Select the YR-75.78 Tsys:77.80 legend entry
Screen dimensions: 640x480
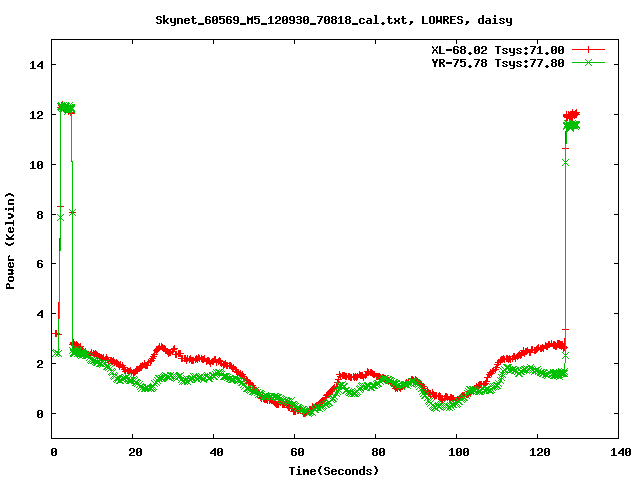(x=498, y=63)
